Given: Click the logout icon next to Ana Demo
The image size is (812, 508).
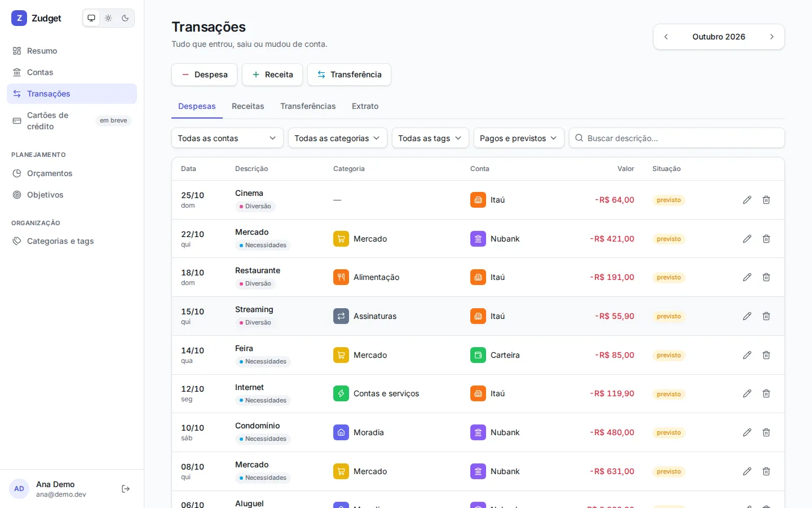Looking at the screenshot, I should click(126, 489).
